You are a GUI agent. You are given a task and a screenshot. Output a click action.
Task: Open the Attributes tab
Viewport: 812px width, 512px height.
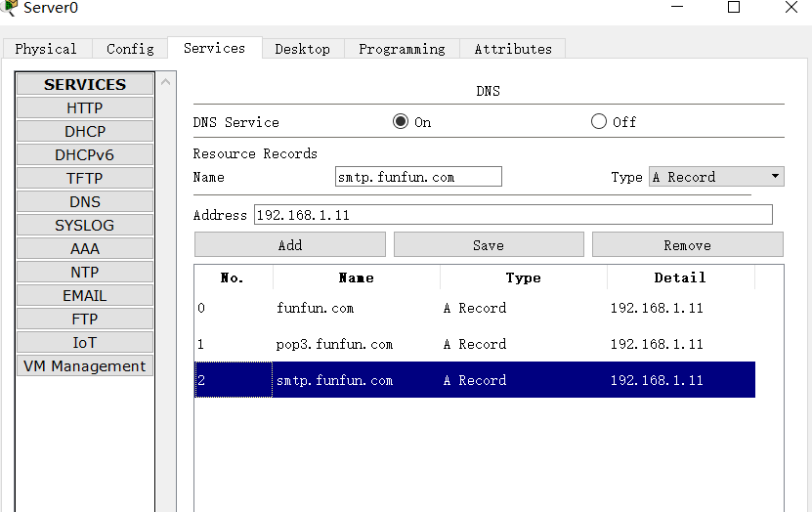(513, 49)
